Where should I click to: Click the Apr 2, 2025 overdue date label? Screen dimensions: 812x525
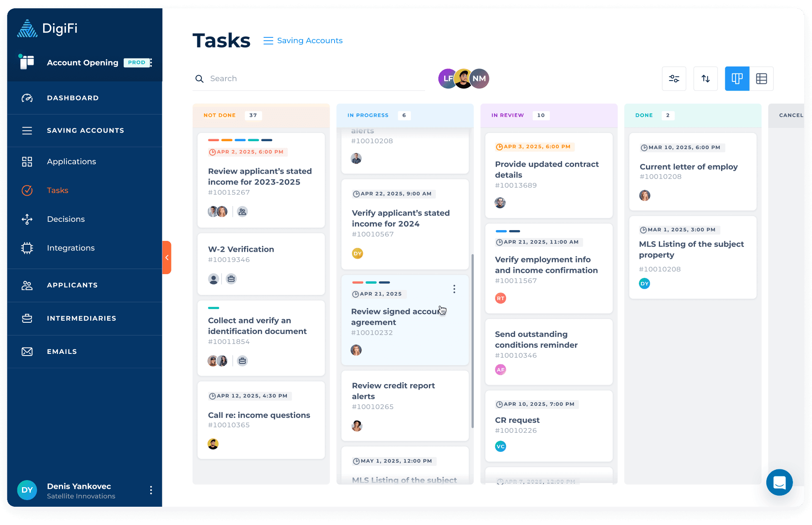tap(248, 152)
